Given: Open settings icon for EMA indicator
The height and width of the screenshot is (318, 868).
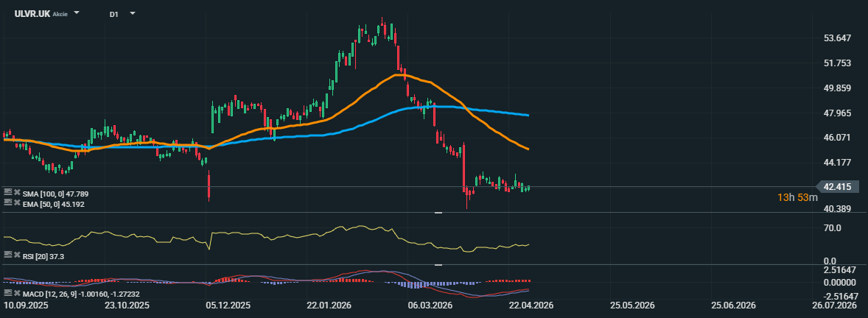Looking at the screenshot, I should pos(7,203).
